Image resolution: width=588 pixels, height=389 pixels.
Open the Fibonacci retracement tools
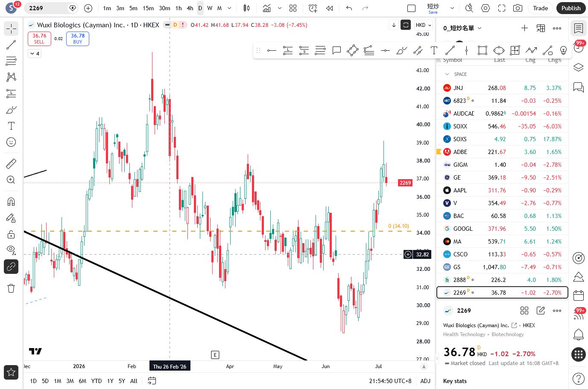(11, 61)
